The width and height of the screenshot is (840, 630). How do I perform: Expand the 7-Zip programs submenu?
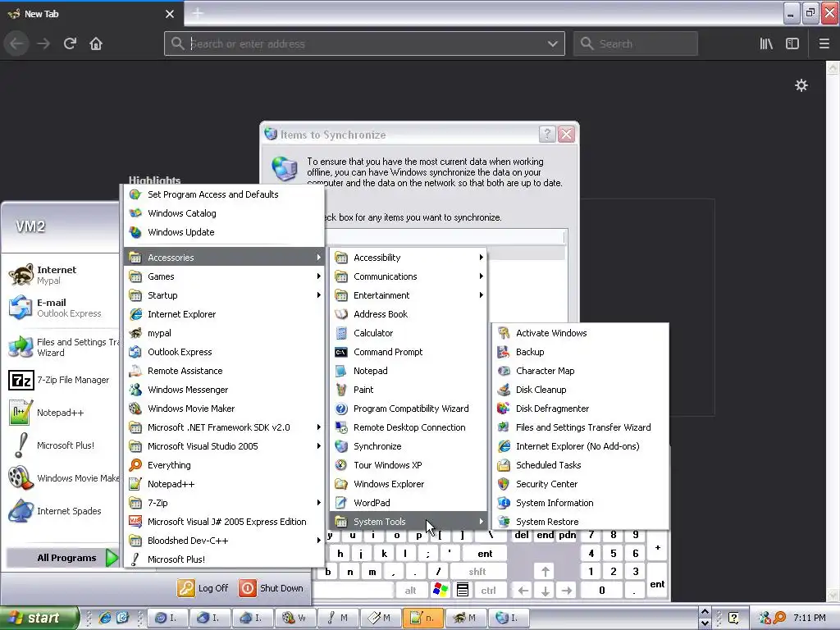(224, 503)
